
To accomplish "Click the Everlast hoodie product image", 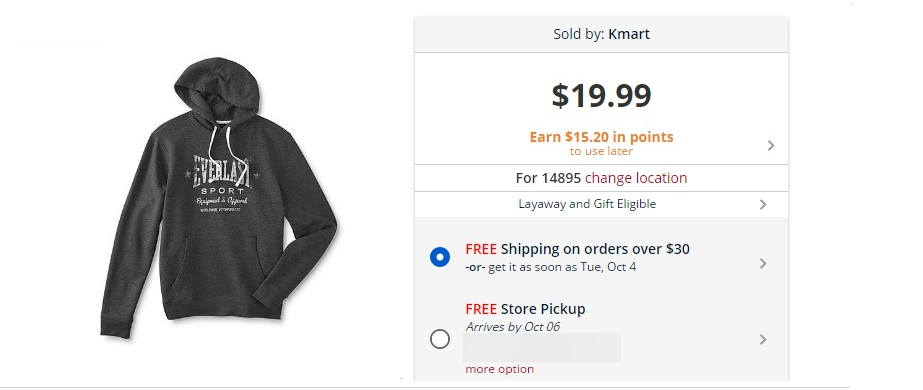I will 219,198.
